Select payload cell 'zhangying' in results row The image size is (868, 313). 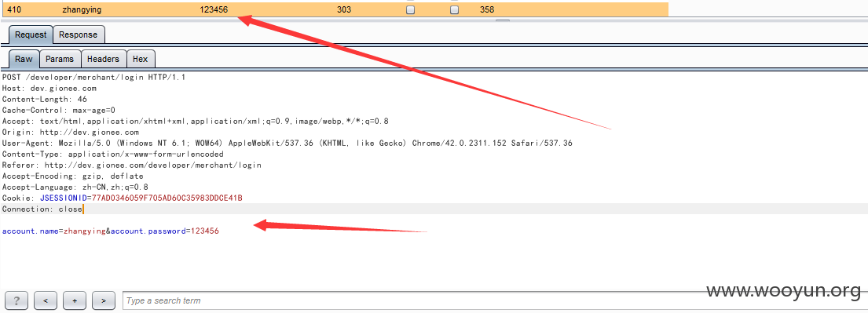tap(82, 10)
